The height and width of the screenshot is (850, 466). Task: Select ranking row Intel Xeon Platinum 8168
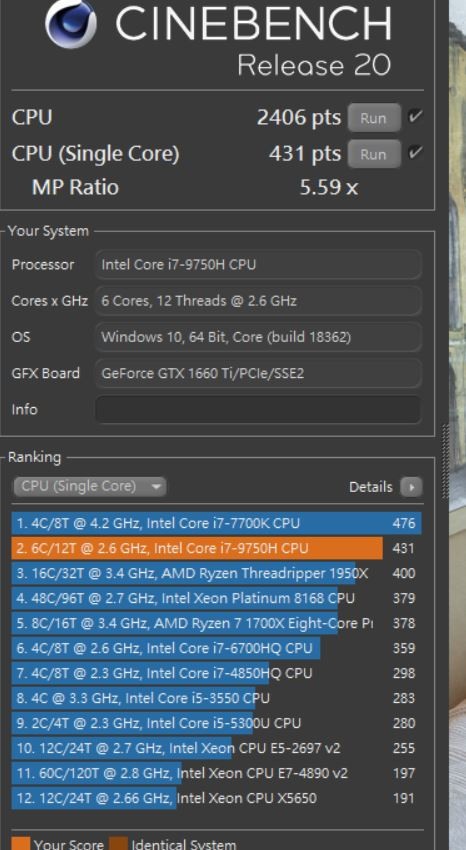pos(216,598)
